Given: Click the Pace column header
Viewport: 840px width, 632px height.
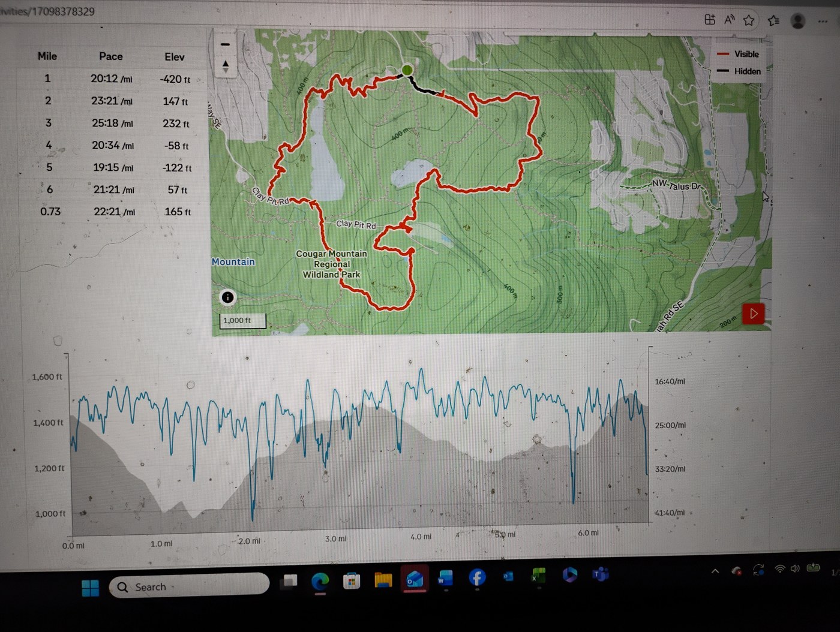Looking at the screenshot, I should point(111,56).
